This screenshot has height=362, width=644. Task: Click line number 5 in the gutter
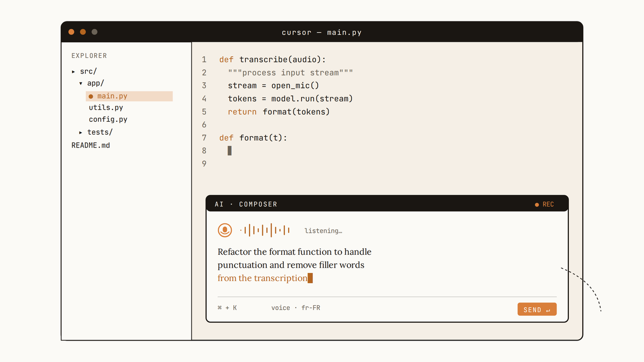pyautogui.click(x=204, y=112)
